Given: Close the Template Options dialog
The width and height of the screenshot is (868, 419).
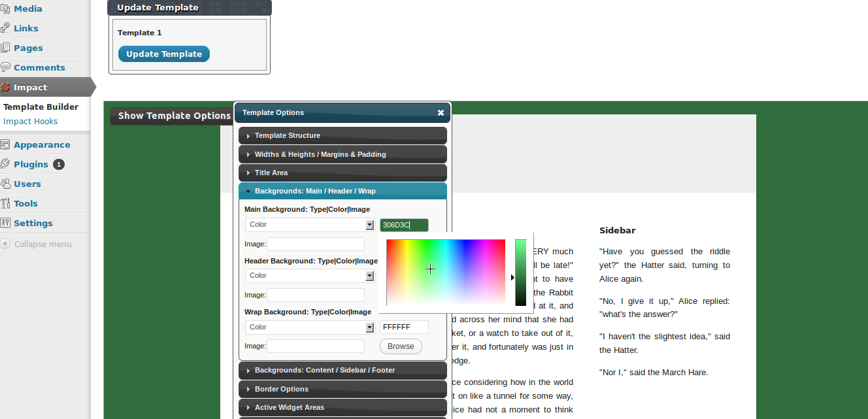Looking at the screenshot, I should 441,112.
